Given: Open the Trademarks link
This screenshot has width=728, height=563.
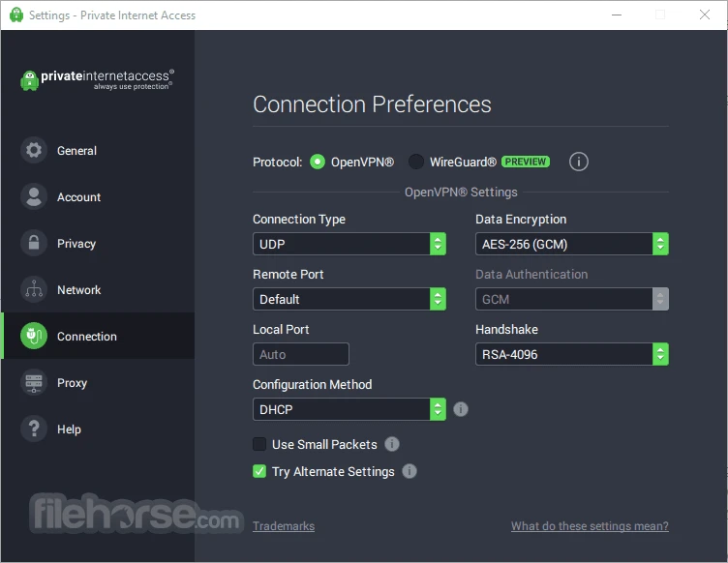Looking at the screenshot, I should (284, 526).
